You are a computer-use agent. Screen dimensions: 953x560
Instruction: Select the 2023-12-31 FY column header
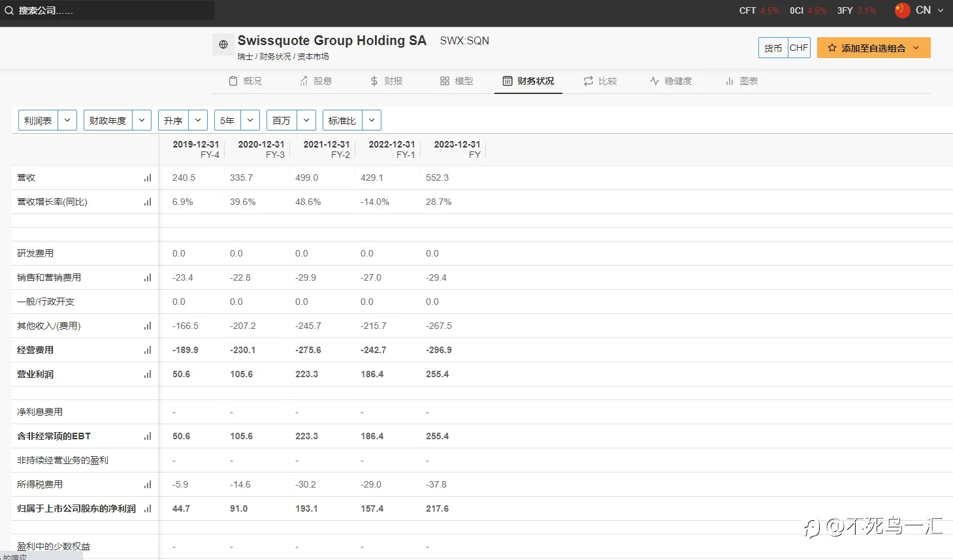tap(457, 149)
